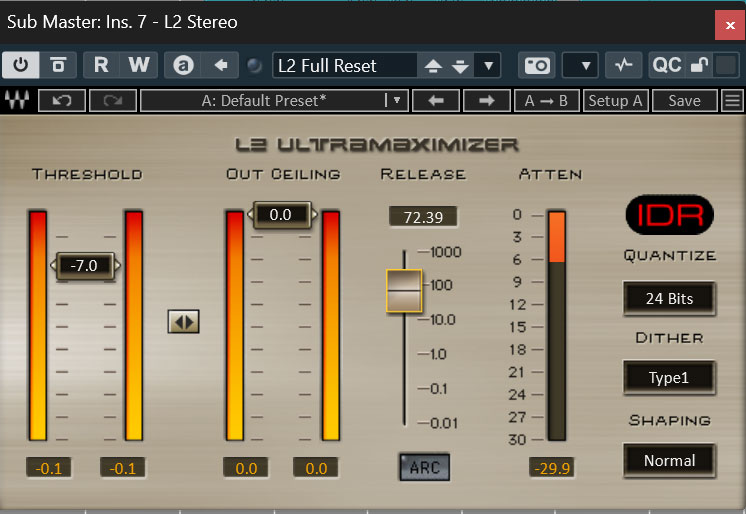Load the next preset with right arrow

(x=486, y=101)
